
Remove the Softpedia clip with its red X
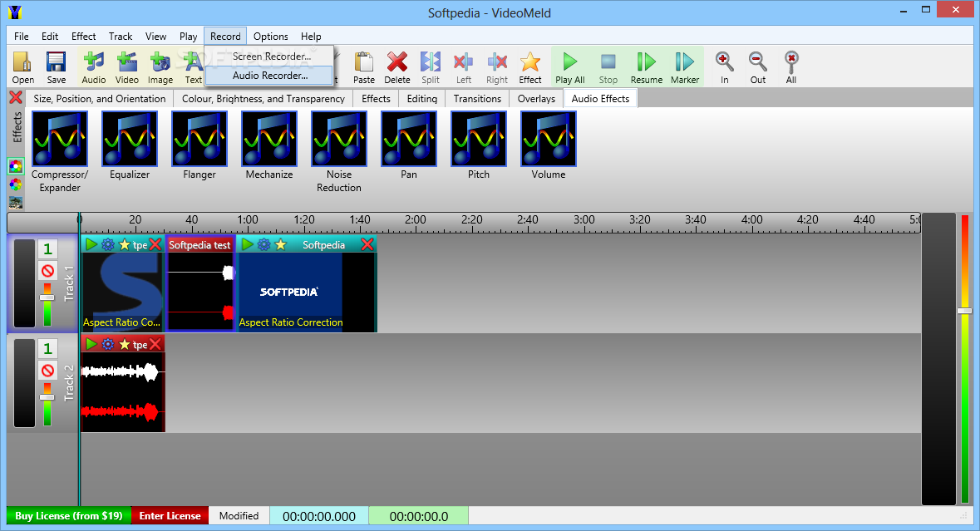367,244
